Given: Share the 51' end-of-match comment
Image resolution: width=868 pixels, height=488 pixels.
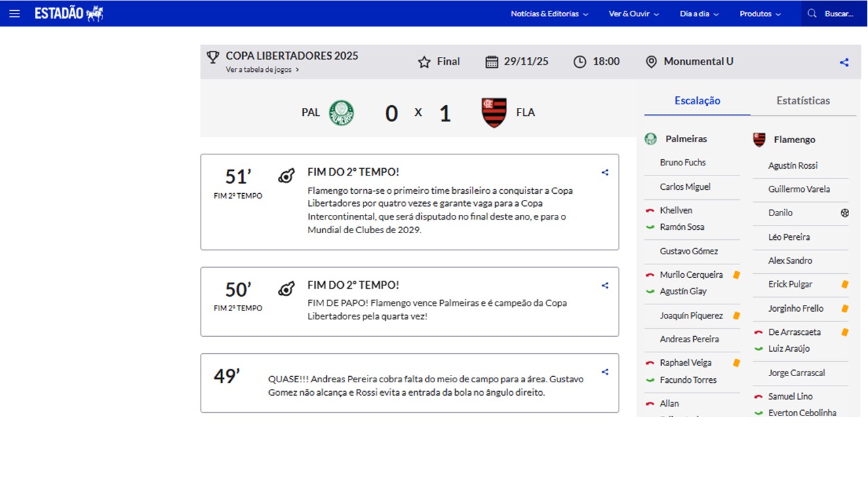Looking at the screenshot, I should click(605, 173).
